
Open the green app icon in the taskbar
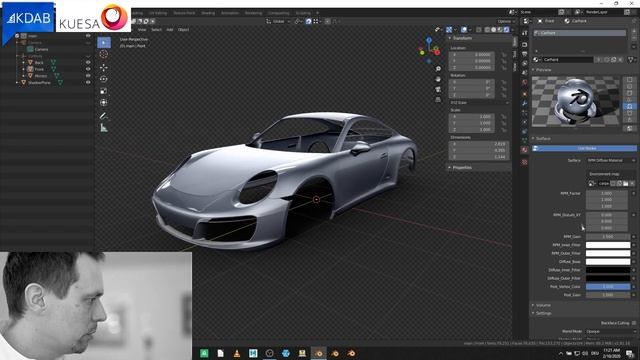coord(204,353)
